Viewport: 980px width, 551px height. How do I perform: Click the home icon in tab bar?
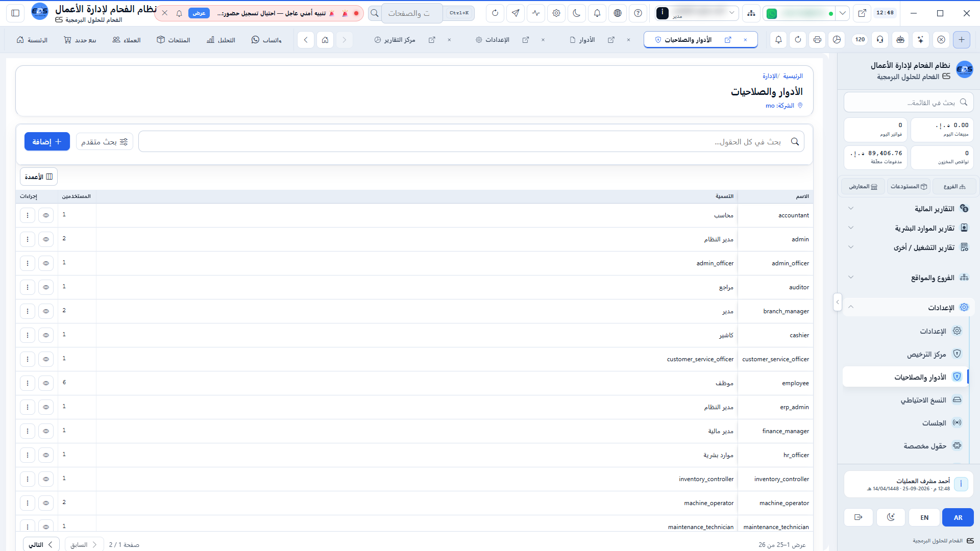[x=325, y=40]
